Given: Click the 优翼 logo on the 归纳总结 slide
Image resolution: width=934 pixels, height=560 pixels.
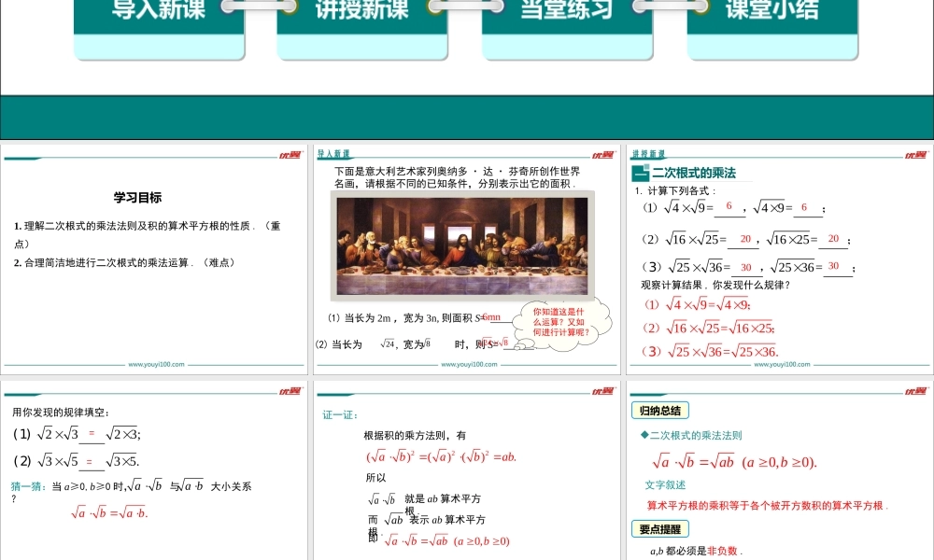Looking at the screenshot, I should 916,392.
